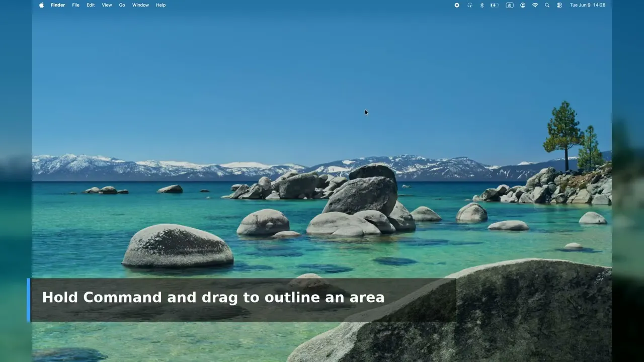644x362 pixels.
Task: Open the Window menu
Action: (140, 5)
